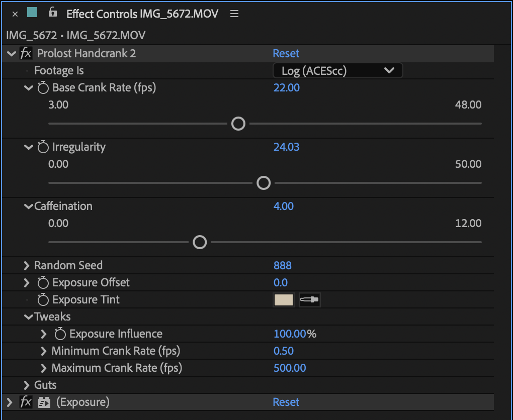Reset the Prolost Handcrank 2 effect
The image size is (513, 420).
[286, 53]
